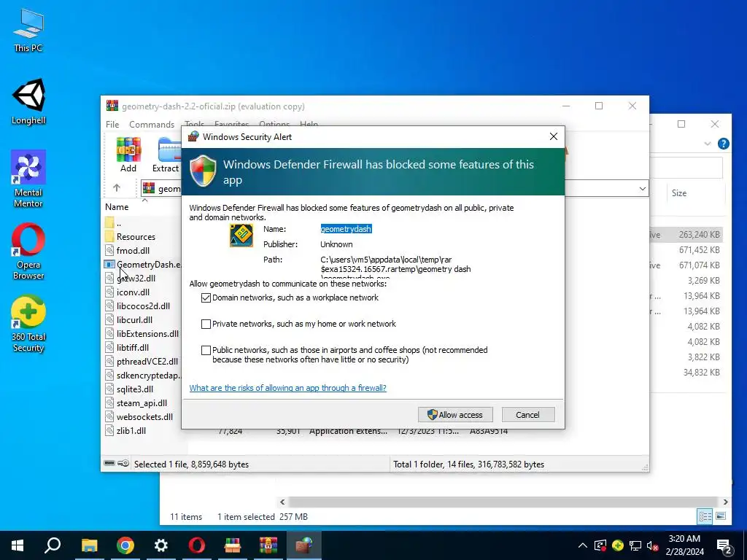Open Google Chrome from the taskbar

pos(125,545)
